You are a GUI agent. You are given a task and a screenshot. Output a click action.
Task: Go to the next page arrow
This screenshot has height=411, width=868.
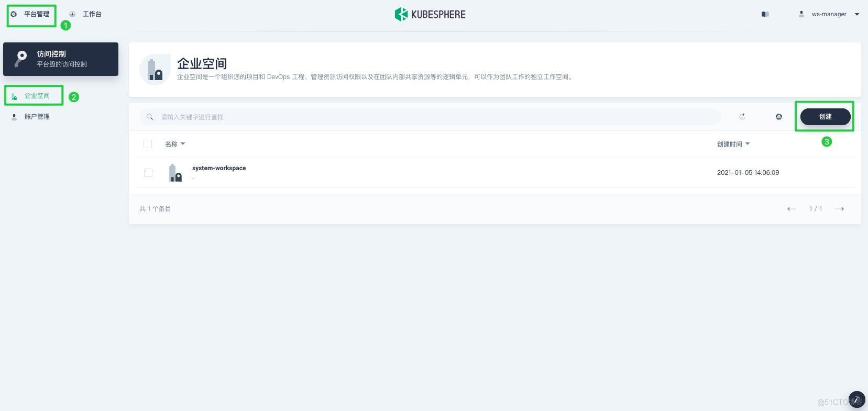pyautogui.click(x=840, y=209)
